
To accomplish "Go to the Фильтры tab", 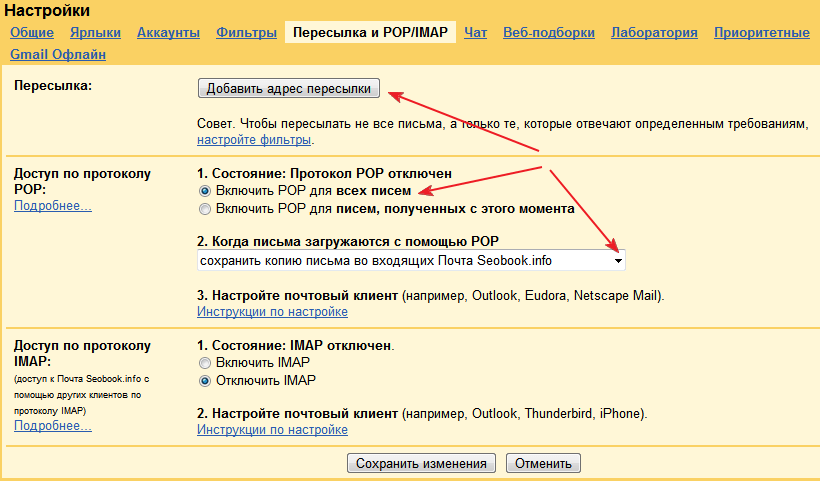I will click(x=246, y=32).
